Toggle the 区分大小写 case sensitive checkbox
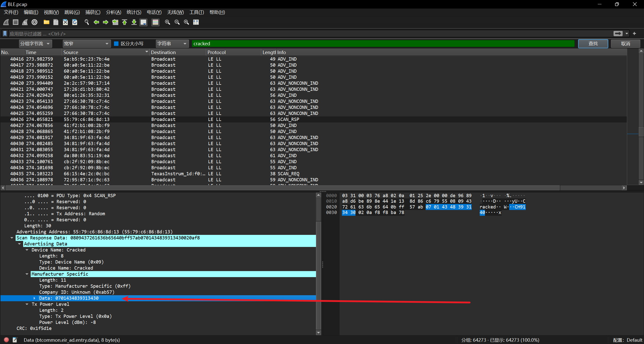This screenshot has width=644, height=344. (x=116, y=44)
